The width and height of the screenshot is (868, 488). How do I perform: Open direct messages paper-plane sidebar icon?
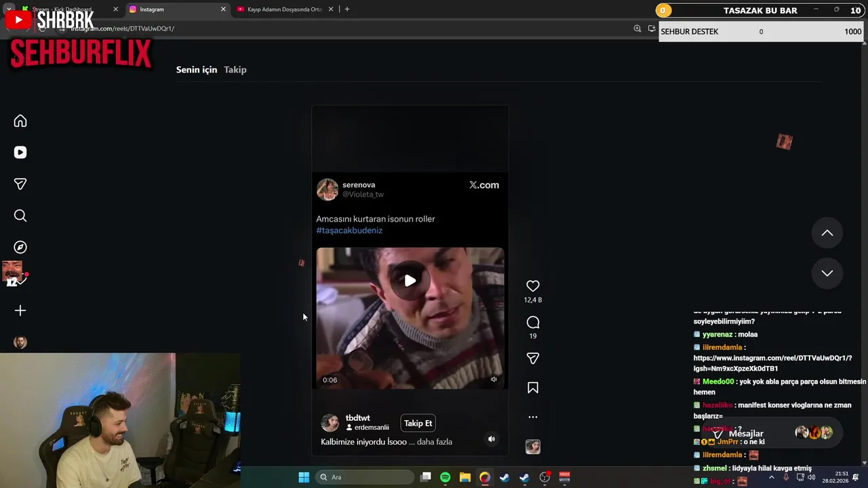(x=20, y=184)
